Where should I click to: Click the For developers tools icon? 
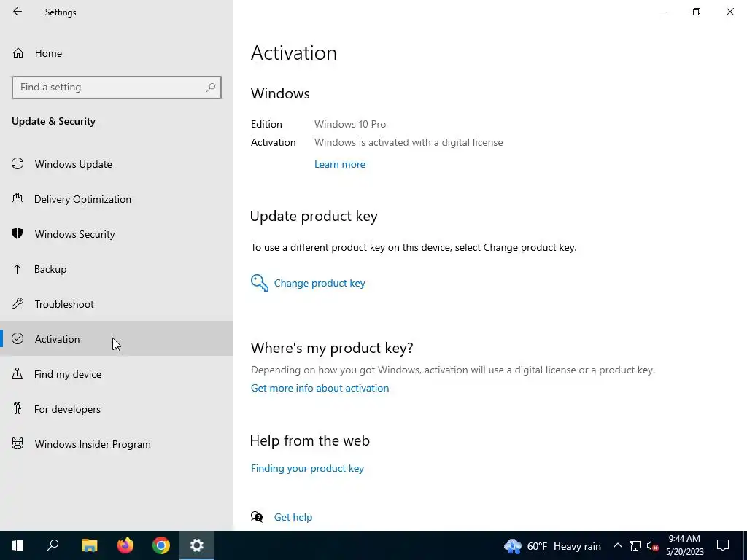click(x=18, y=408)
